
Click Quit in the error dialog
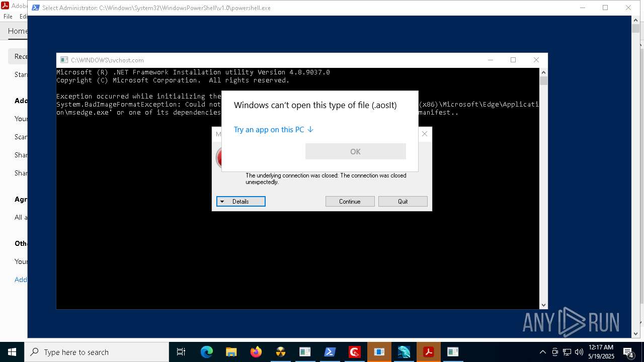[x=403, y=202]
